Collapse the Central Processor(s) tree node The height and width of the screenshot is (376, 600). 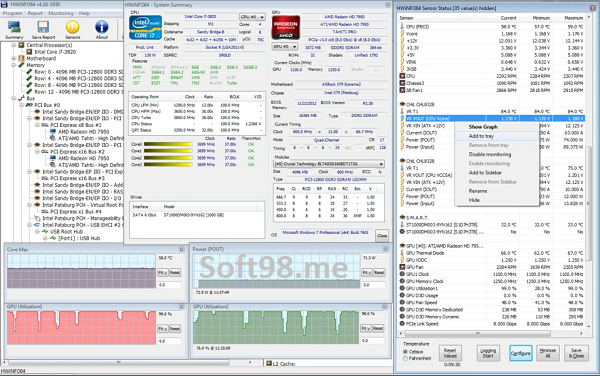click(13, 45)
